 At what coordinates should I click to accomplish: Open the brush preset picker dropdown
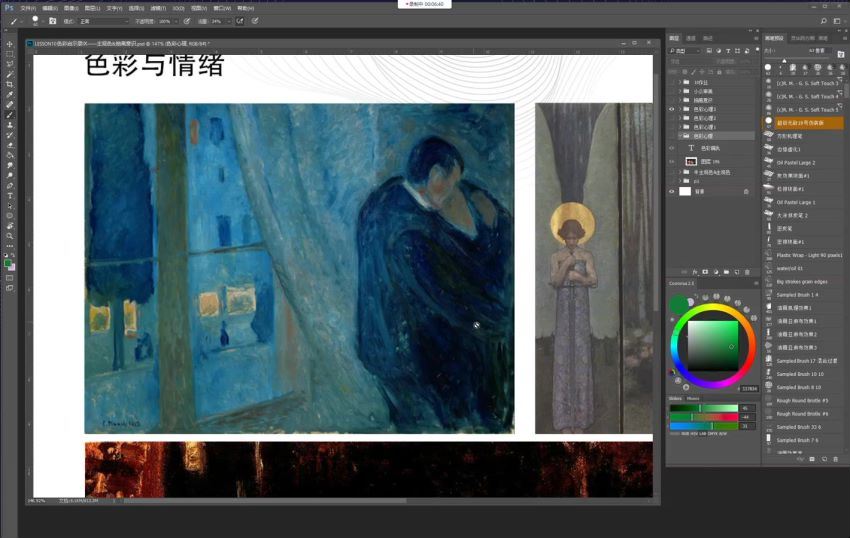click(42, 21)
